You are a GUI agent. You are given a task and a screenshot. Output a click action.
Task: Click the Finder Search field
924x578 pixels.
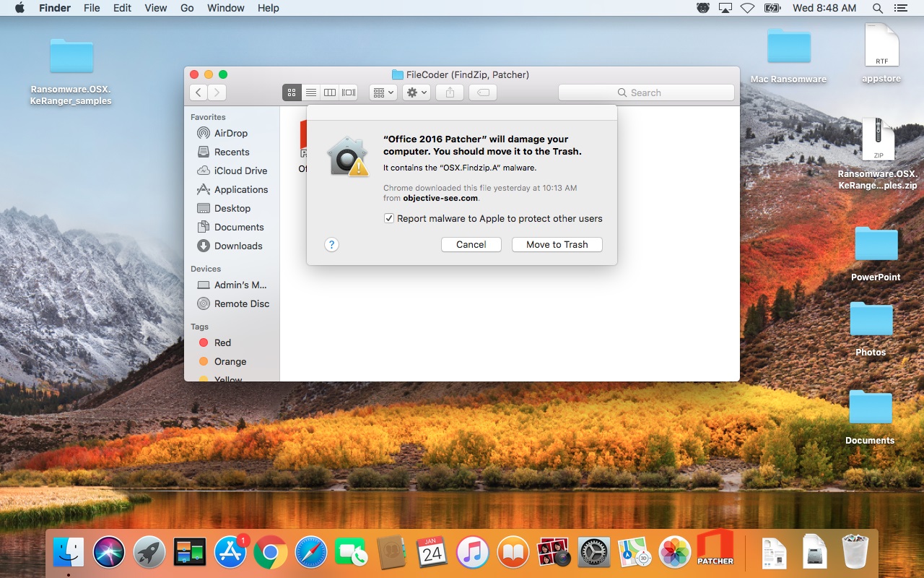coord(646,92)
